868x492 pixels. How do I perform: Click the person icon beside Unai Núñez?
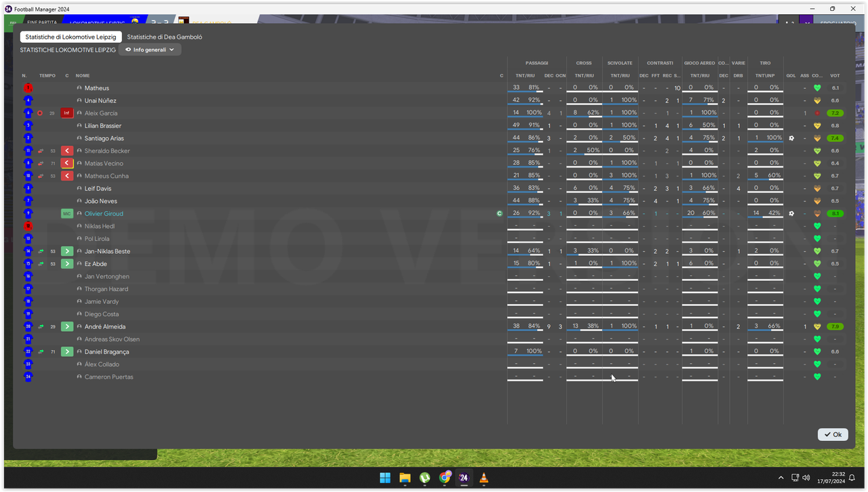[x=79, y=100]
